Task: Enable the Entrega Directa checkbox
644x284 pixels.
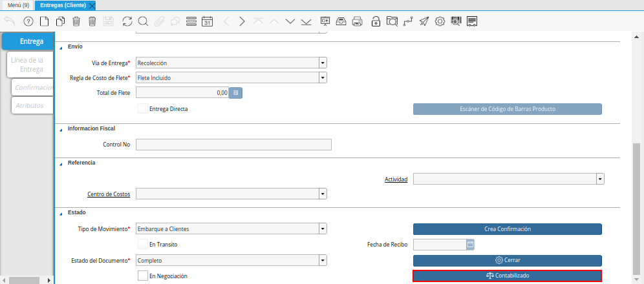Action: point(142,109)
